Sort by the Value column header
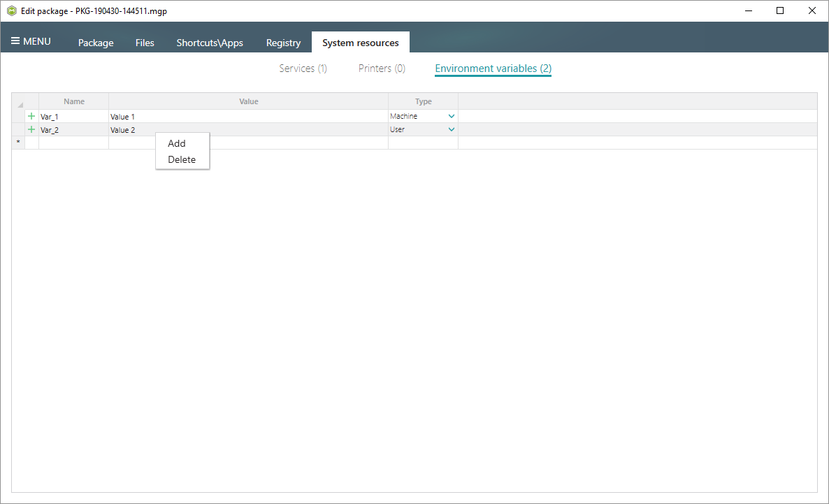The height and width of the screenshot is (504, 829). (248, 101)
